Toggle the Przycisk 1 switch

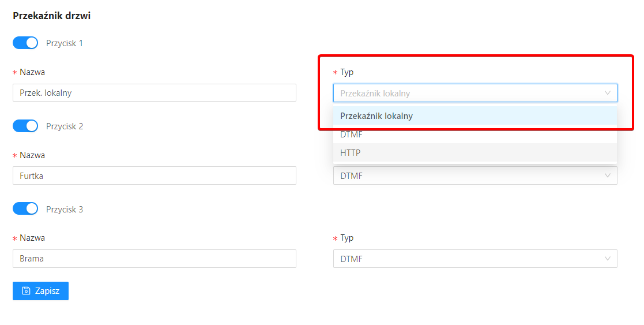click(x=25, y=43)
